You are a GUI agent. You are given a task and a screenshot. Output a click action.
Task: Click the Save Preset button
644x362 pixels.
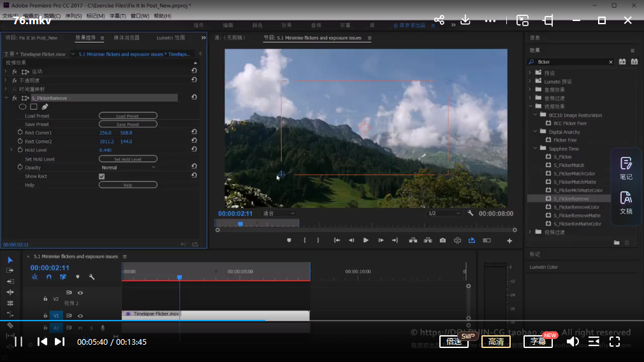(128, 124)
